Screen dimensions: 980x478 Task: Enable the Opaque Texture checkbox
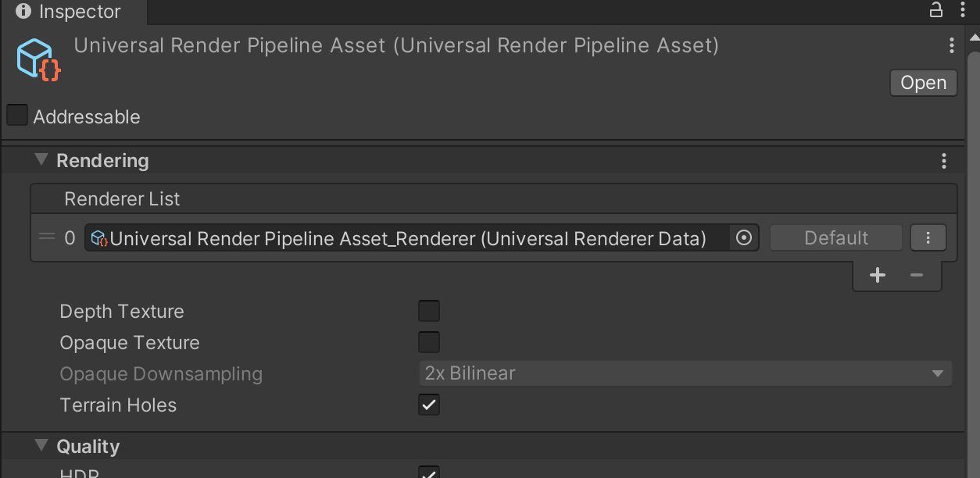pos(429,342)
